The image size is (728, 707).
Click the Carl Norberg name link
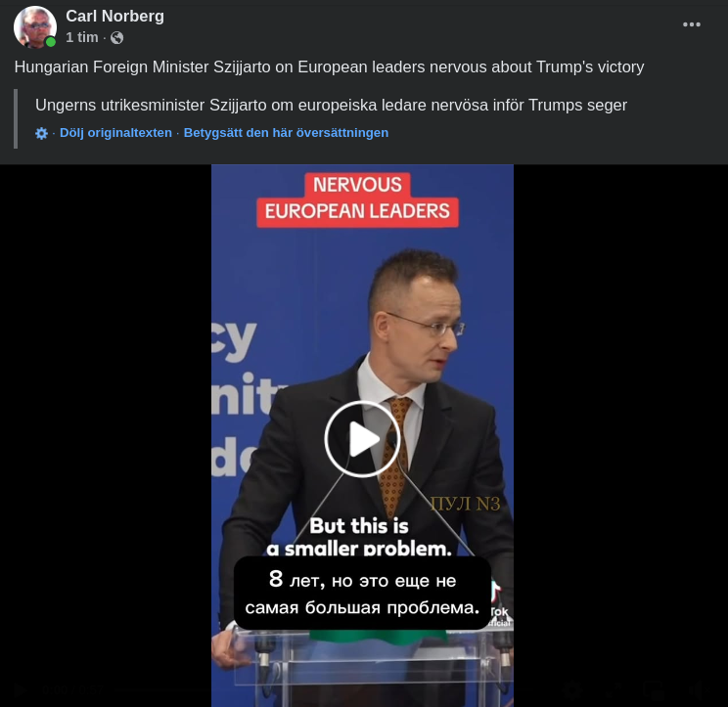114,16
